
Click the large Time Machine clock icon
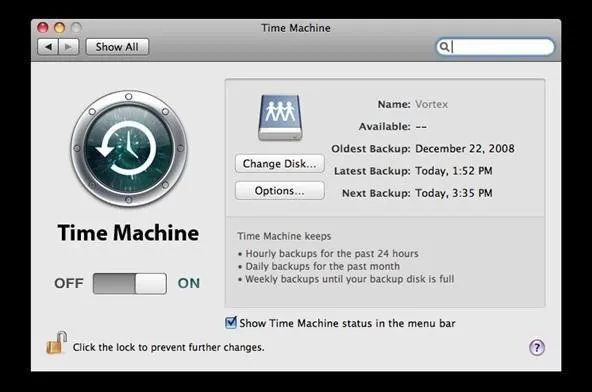(x=128, y=148)
